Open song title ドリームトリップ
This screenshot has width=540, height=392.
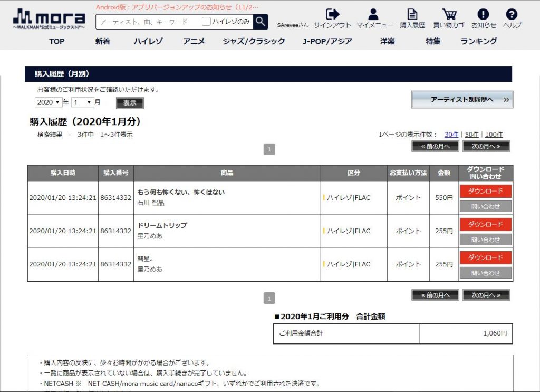coord(162,225)
